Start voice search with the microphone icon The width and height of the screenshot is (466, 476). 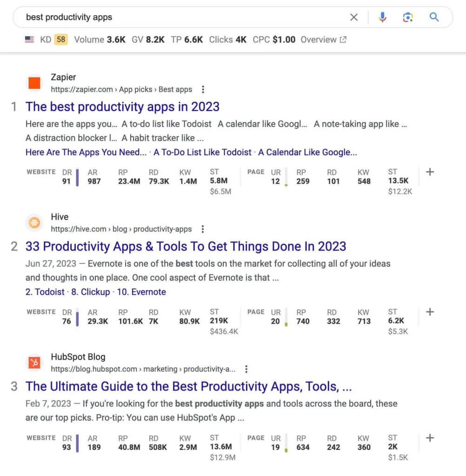(x=382, y=17)
